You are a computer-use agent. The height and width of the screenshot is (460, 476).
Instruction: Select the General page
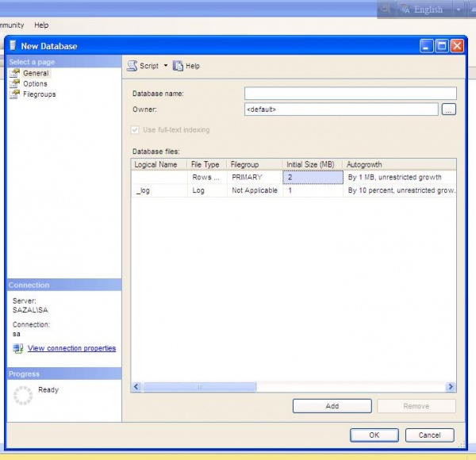tap(36, 73)
